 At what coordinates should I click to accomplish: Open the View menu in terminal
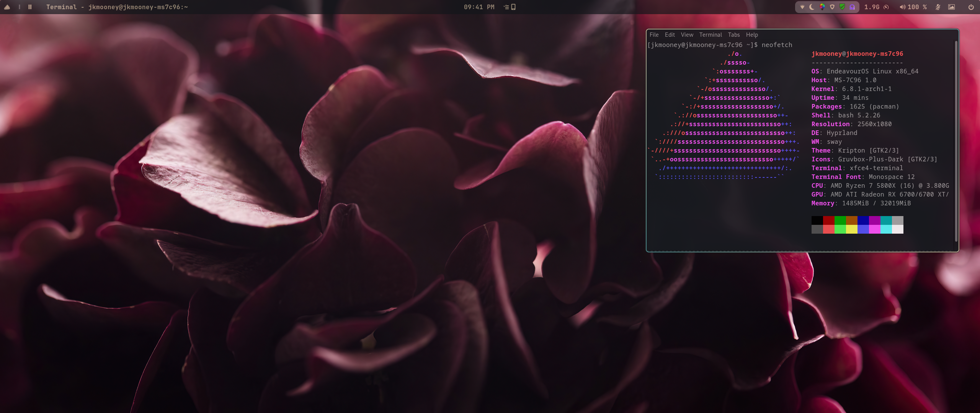[x=687, y=35]
